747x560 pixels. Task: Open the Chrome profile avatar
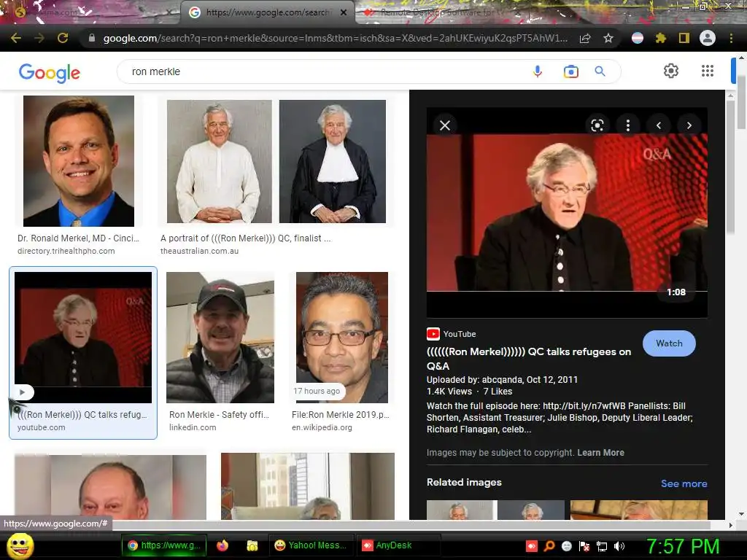point(708,38)
